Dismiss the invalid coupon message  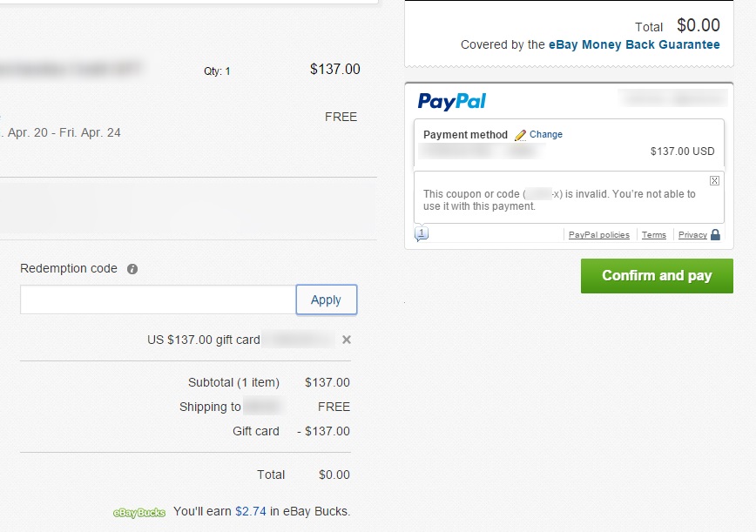(x=714, y=181)
